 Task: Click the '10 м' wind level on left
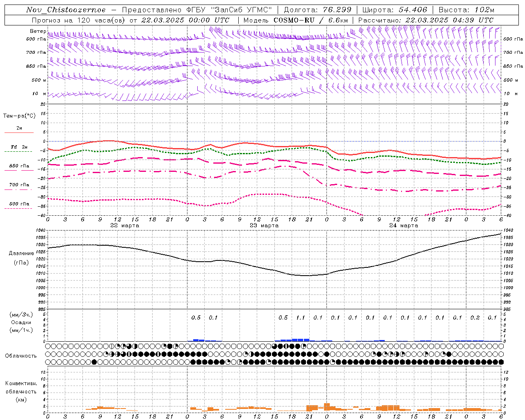tap(39, 94)
